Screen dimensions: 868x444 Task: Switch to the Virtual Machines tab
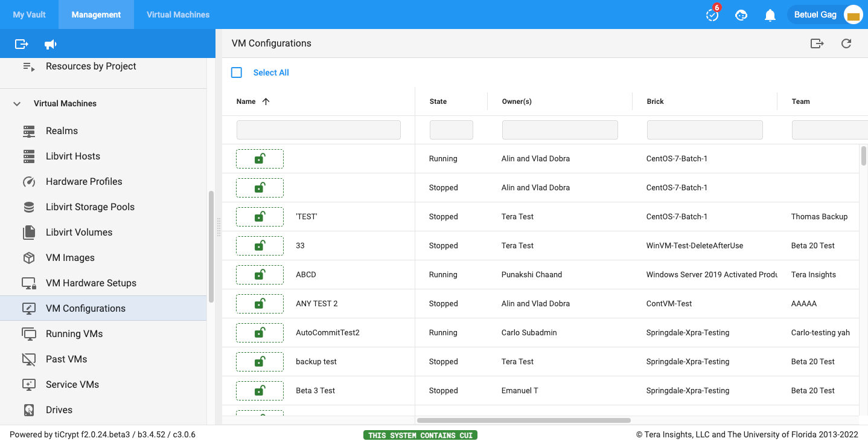point(178,14)
